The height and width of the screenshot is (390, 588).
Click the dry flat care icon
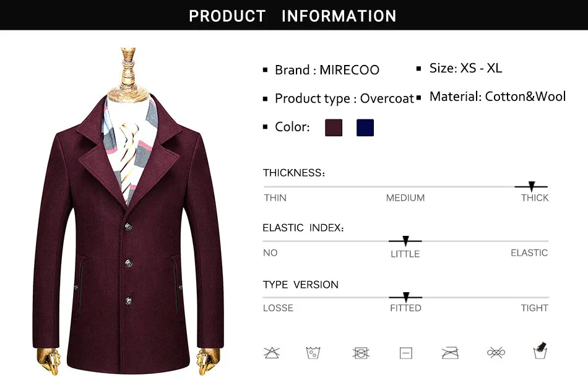coord(406,353)
